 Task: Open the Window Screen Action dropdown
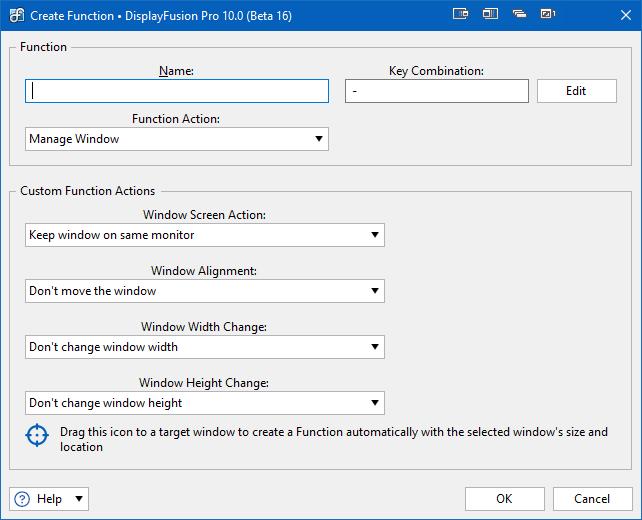click(205, 235)
